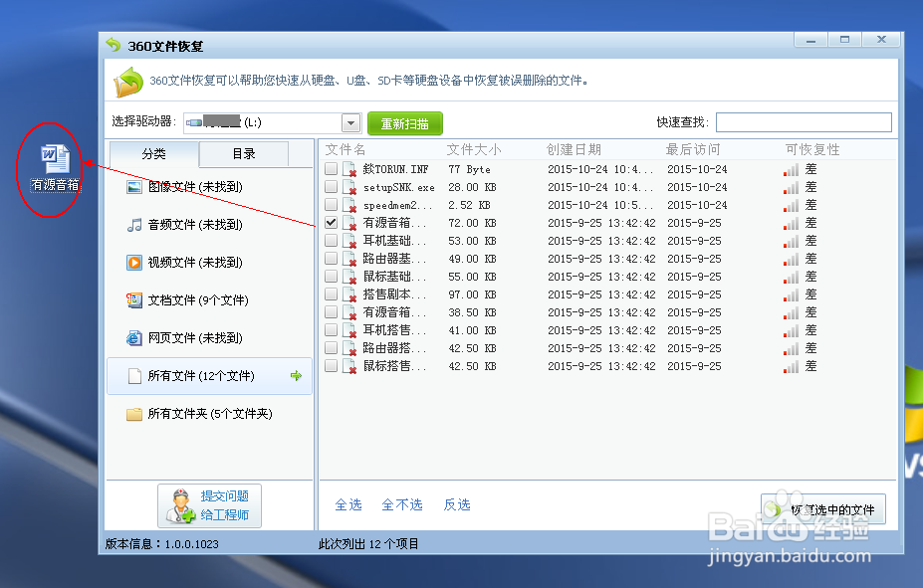Viewport: 923px width, 588px height.
Task: Sort by the 文件名 column header
Action: pos(346,149)
